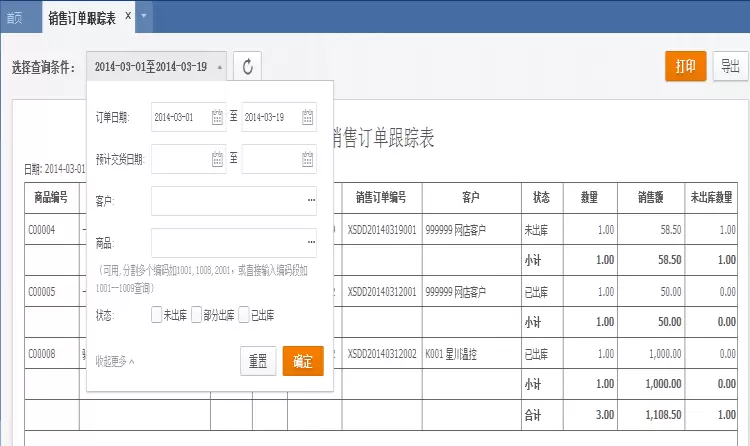Click the 重置 button

point(258,361)
